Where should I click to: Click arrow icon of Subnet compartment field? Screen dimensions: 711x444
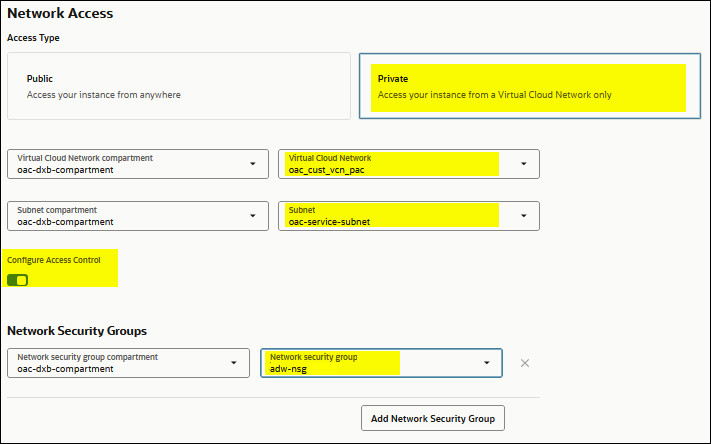pos(252,216)
